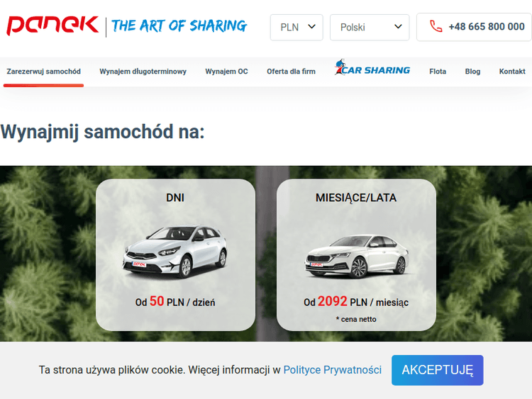Open Wynajem długoterminowy menu item
Screen dimensions: 532x399
143,72
